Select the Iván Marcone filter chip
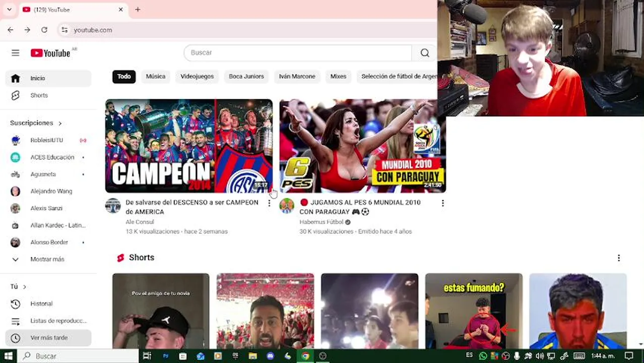 coord(297,77)
